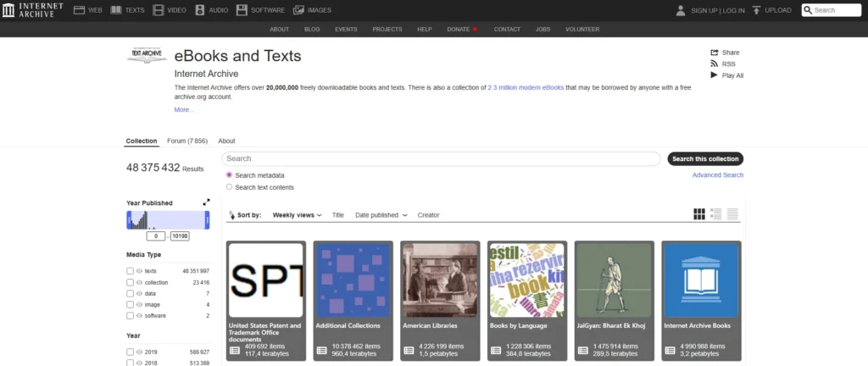Click the collection Search input field
This screenshot has width=868, height=366.
[441, 158]
